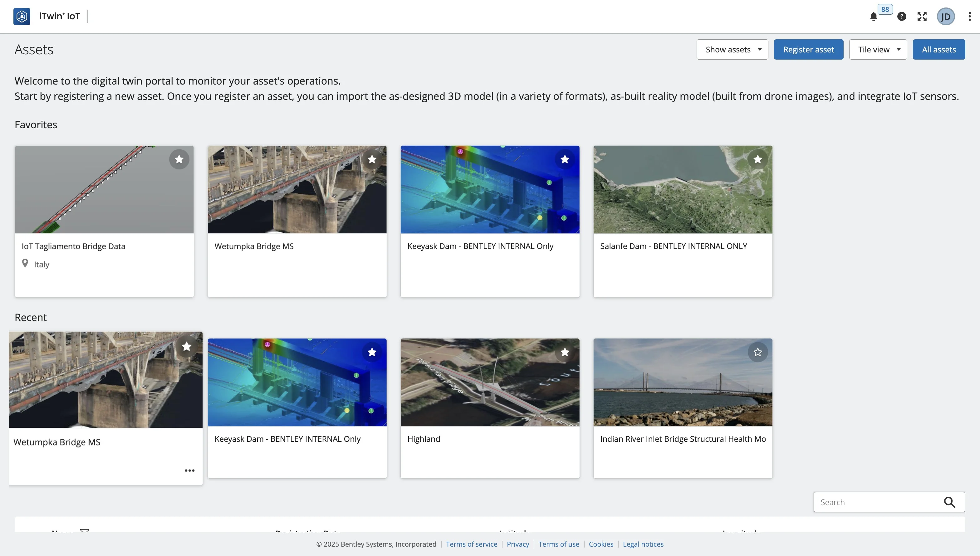Open the Name column filter icon
980x556 pixels.
pyautogui.click(x=84, y=531)
